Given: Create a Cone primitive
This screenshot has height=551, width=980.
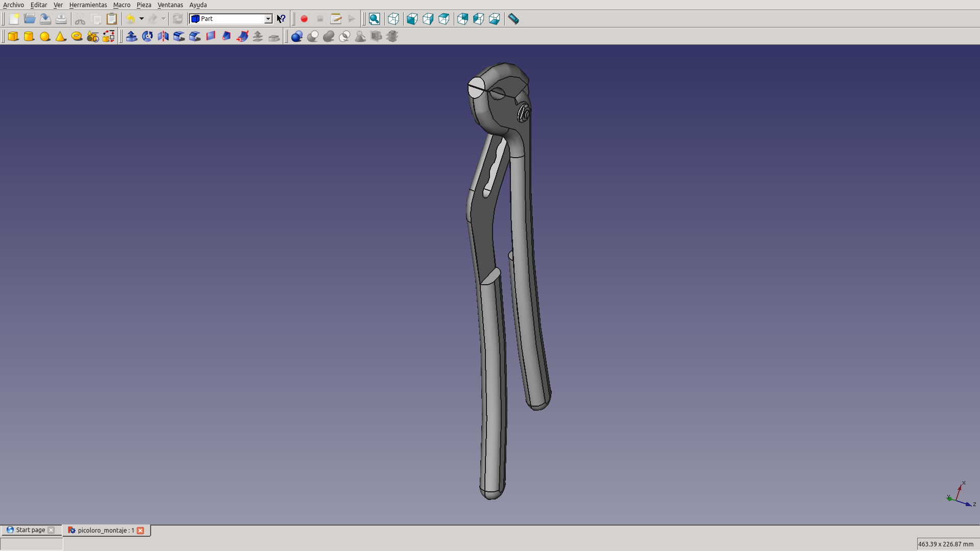Looking at the screenshot, I should click(61, 36).
